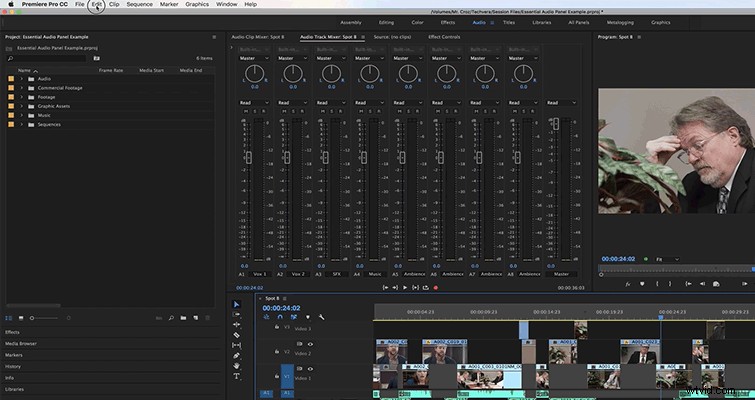Open the Apple menu
The image size is (755, 400).
pos(11,4)
